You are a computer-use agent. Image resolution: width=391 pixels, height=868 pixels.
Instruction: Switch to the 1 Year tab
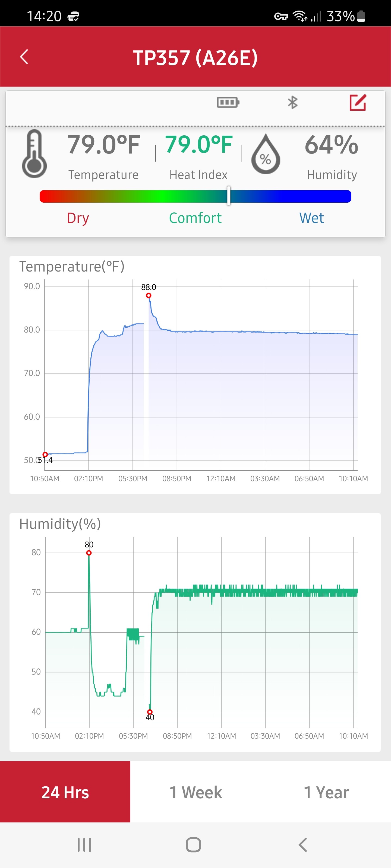pos(326,792)
